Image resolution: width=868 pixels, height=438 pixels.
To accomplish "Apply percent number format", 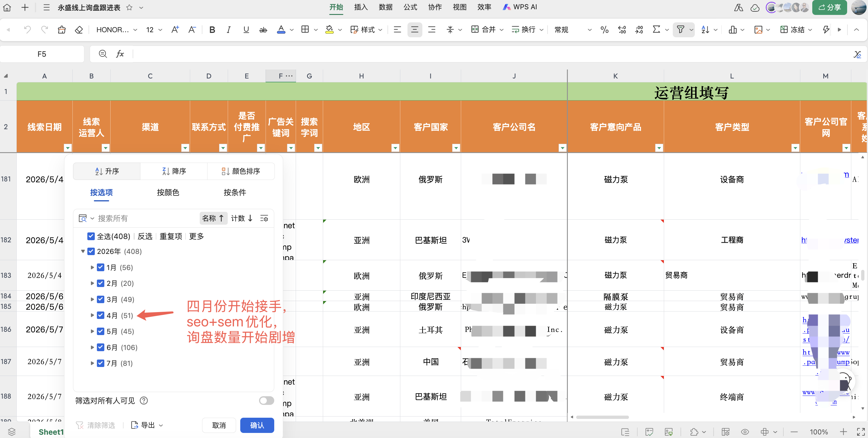I will click(604, 30).
